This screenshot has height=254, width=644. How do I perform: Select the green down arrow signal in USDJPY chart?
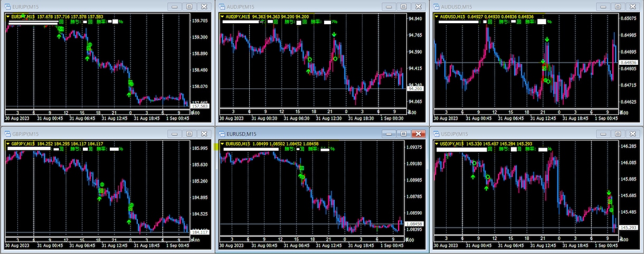[x=609, y=193]
